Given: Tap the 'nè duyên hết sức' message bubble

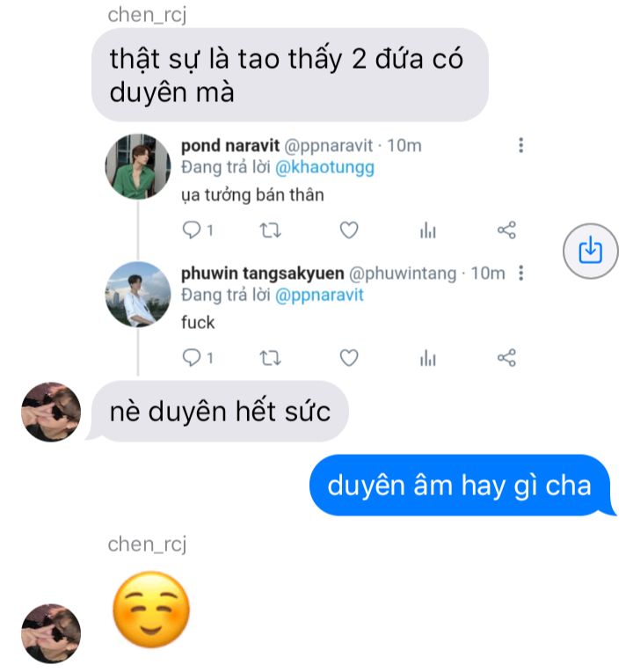Looking at the screenshot, I should 218,412.
